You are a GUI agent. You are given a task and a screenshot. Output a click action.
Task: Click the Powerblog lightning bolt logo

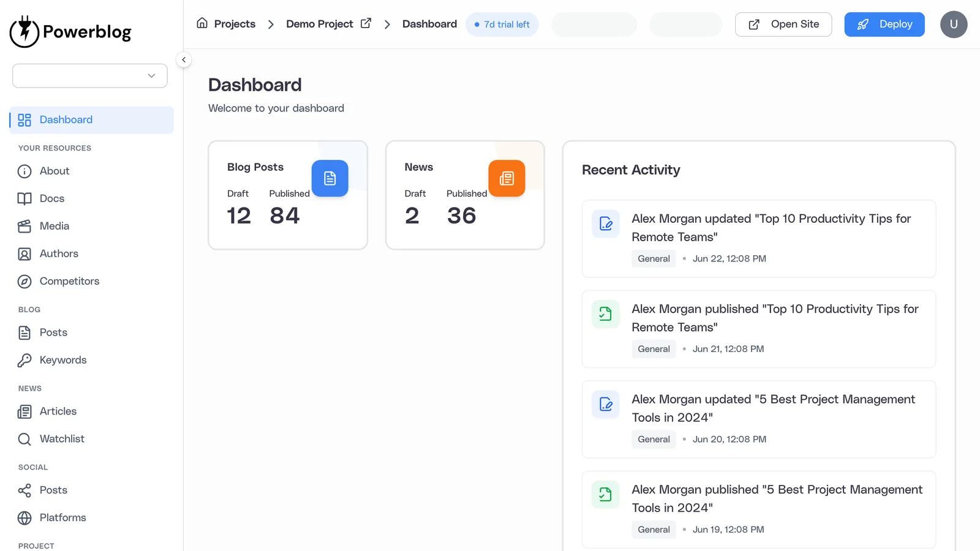point(24,31)
